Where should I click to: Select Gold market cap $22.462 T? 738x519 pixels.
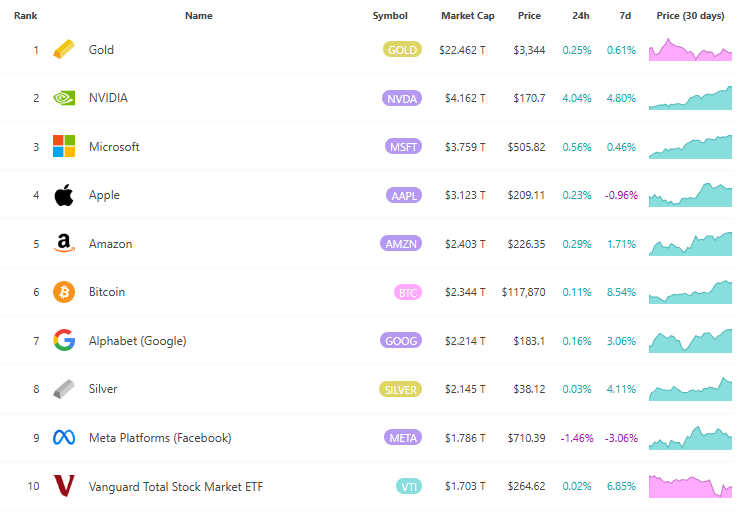pyautogui.click(x=462, y=50)
